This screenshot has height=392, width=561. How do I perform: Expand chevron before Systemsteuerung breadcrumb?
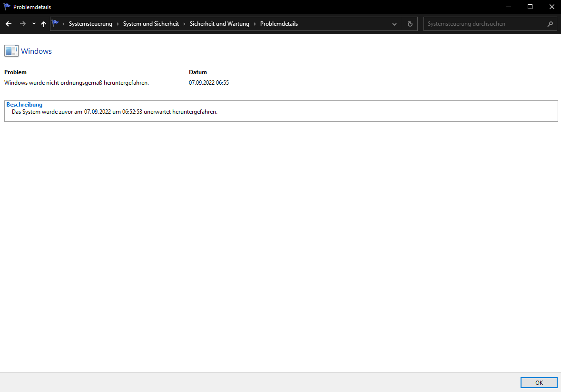(x=63, y=24)
